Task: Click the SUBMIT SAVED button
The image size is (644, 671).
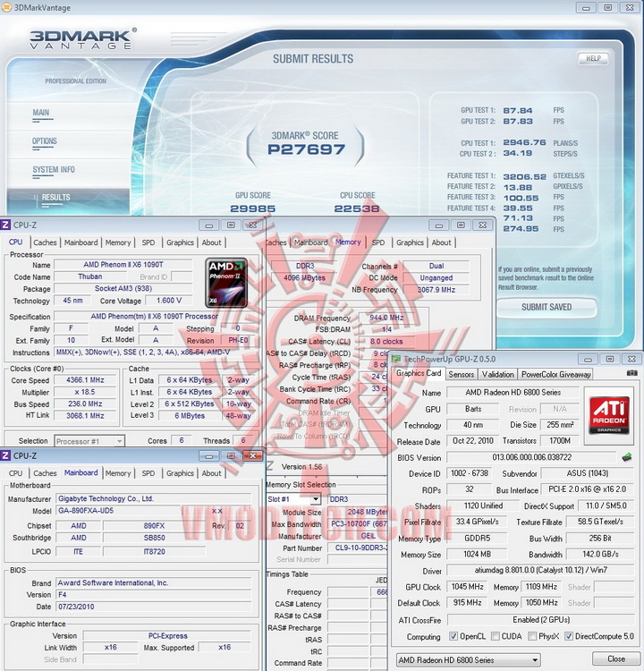Action: [547, 307]
